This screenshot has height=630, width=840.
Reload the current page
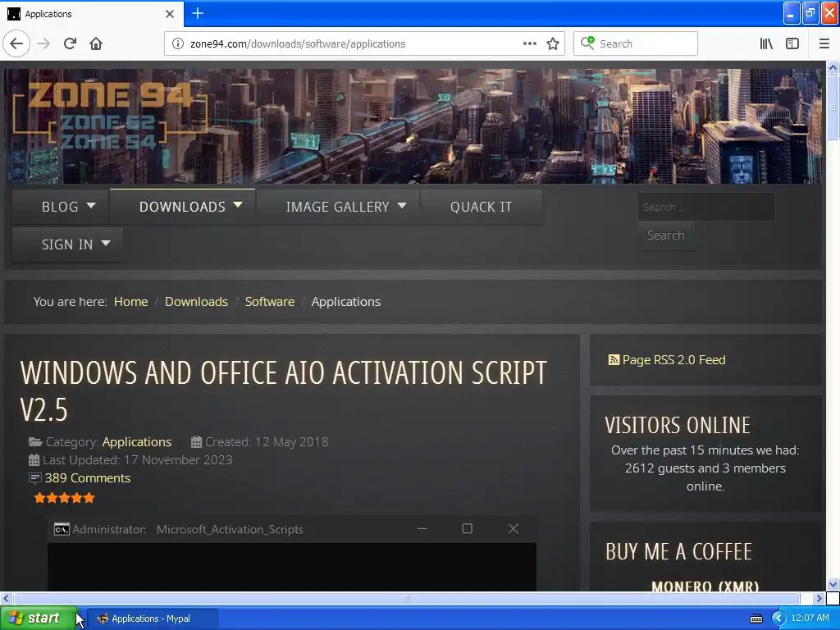(70, 43)
